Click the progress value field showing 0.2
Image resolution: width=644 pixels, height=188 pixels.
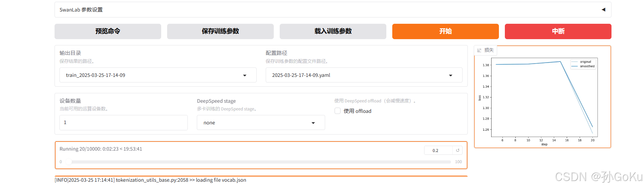438,151
